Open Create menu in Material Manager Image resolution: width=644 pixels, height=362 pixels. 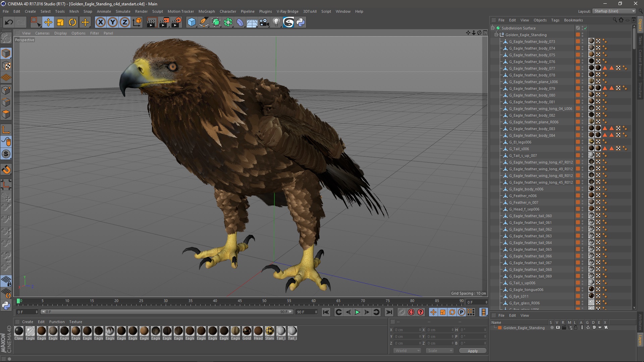[x=28, y=322]
